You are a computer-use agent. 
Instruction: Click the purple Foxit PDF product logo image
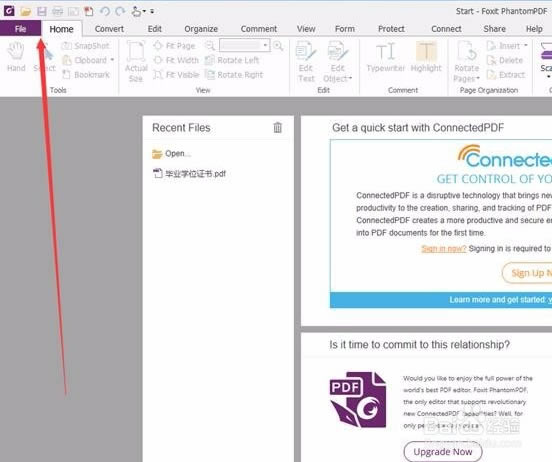point(358,399)
